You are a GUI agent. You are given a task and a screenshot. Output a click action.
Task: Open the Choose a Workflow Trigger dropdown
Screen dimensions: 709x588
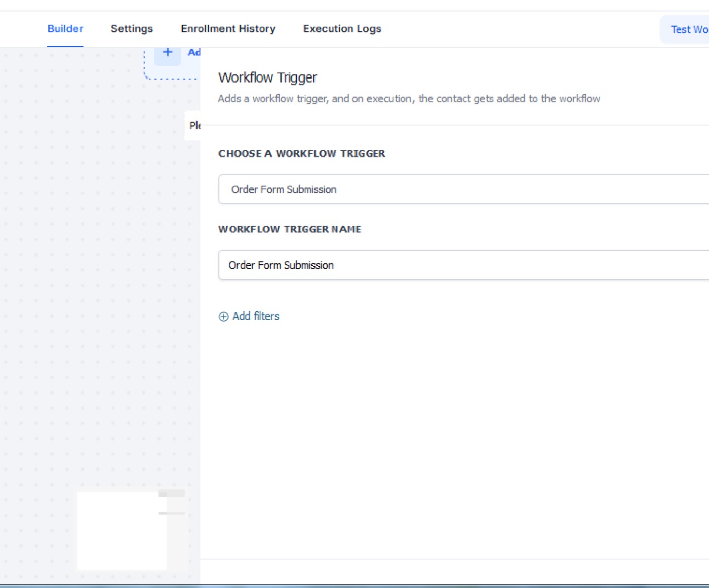(x=463, y=189)
